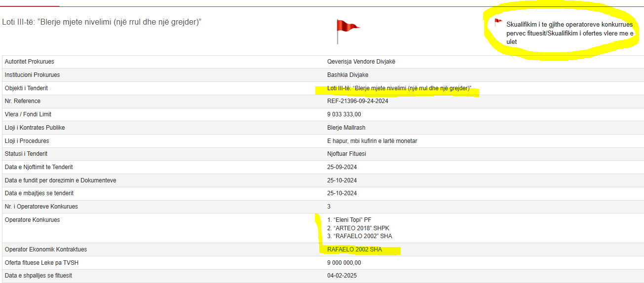
Task: Click procedure type E hapur value
Action: [372, 141]
